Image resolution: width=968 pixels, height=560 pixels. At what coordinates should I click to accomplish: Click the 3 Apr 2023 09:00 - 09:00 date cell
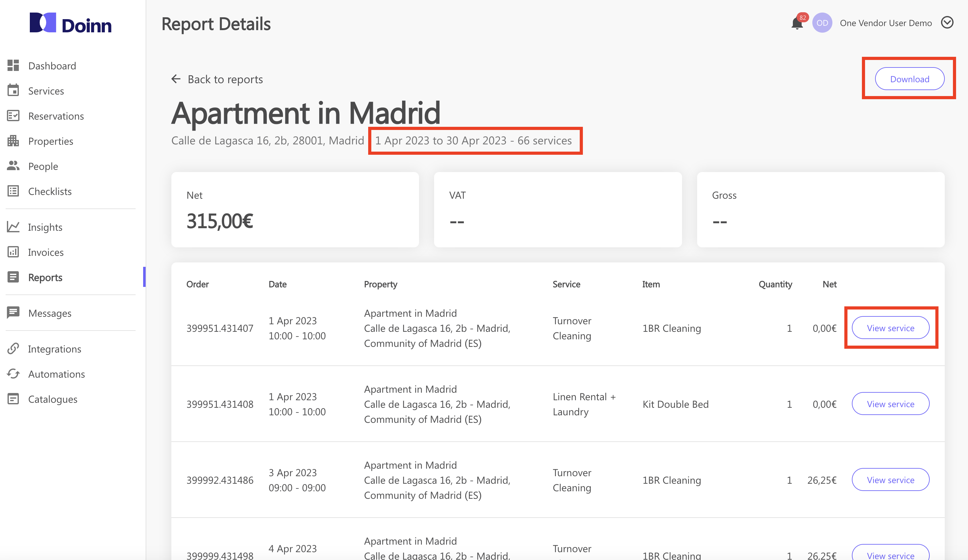coord(297,480)
